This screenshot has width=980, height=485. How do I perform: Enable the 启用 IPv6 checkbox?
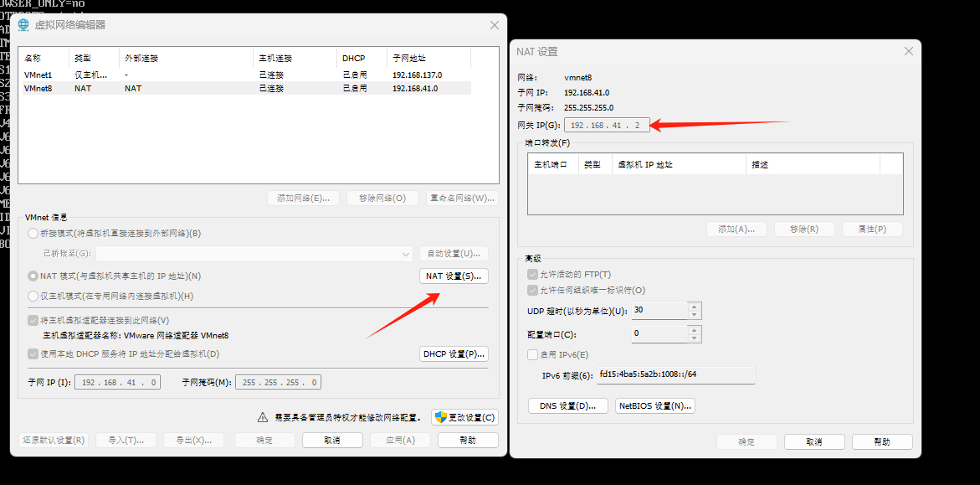pyautogui.click(x=532, y=355)
